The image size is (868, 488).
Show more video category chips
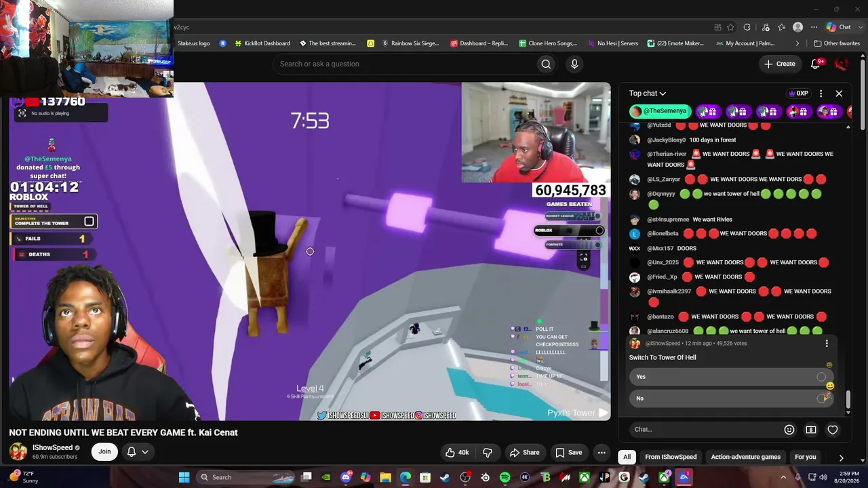tap(841, 457)
